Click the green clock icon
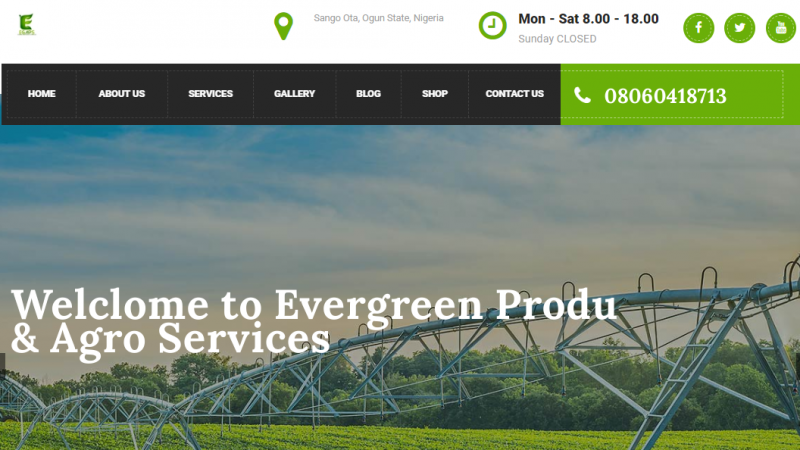This screenshot has height=450, width=800. tap(492, 25)
